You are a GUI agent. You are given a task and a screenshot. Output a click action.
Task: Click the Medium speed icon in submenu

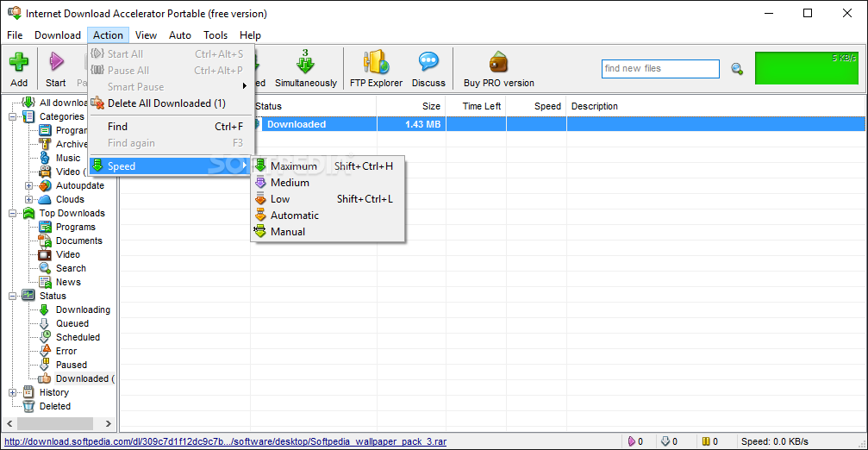(260, 182)
